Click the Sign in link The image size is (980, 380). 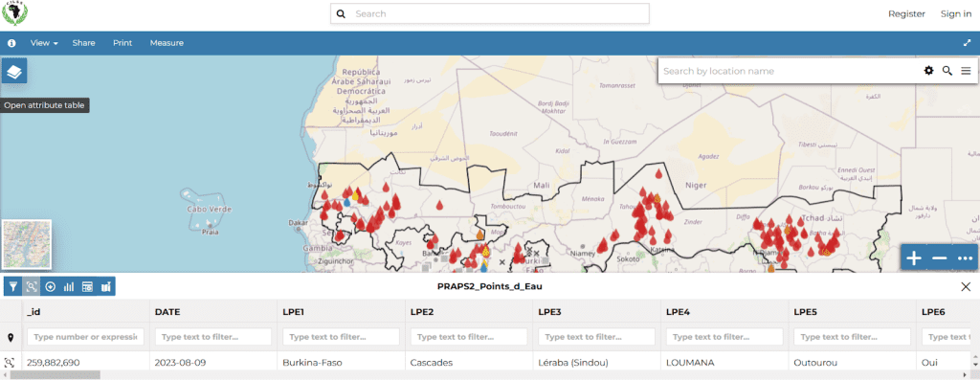956,13
